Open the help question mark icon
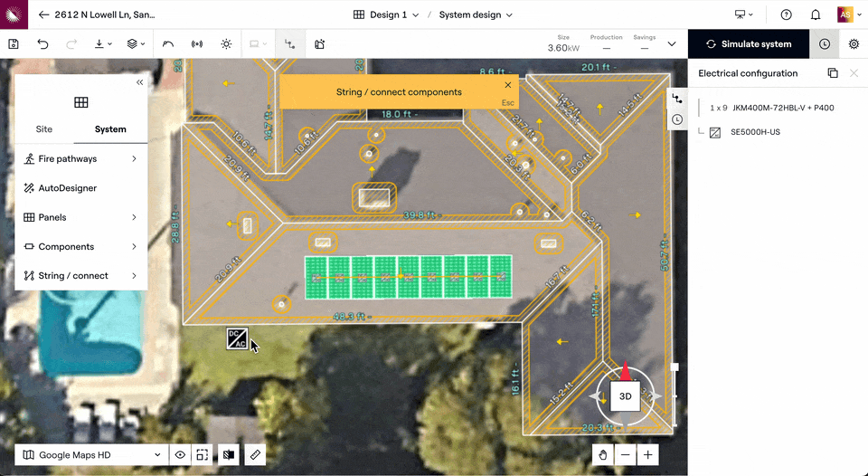This screenshot has width=868, height=476. (787, 14)
